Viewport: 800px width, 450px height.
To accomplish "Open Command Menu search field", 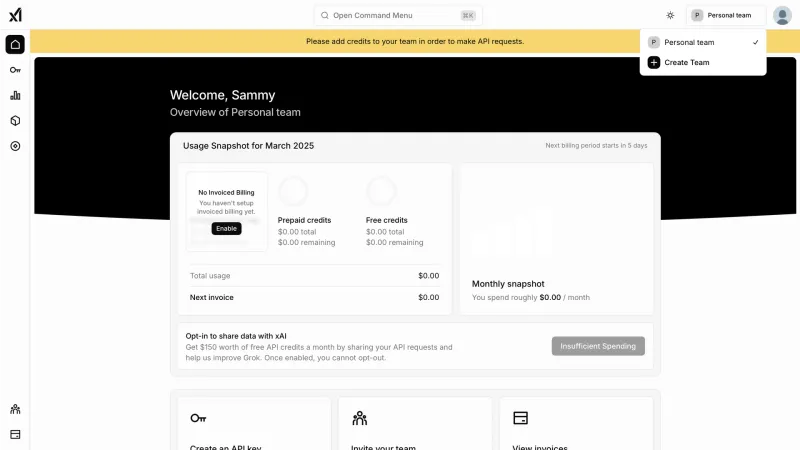I will click(x=398, y=15).
